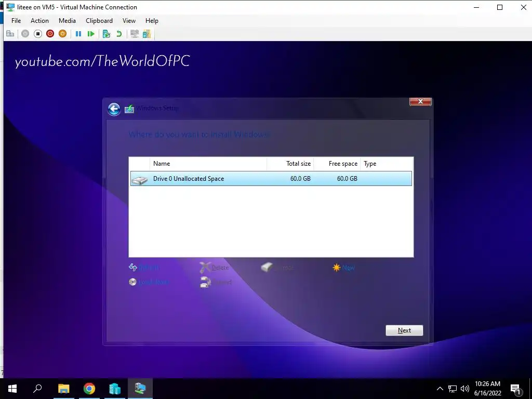Click the 60.0 GB total size value

[300, 179]
